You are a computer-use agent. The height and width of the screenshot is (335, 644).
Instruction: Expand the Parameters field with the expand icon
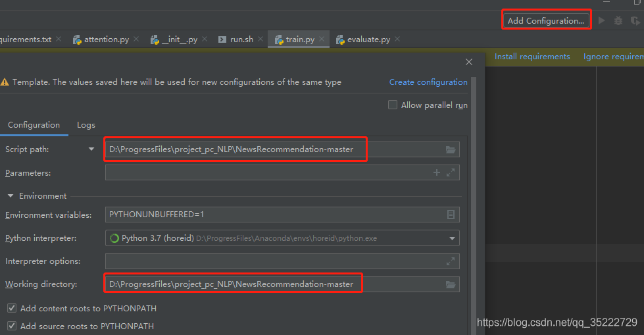451,172
